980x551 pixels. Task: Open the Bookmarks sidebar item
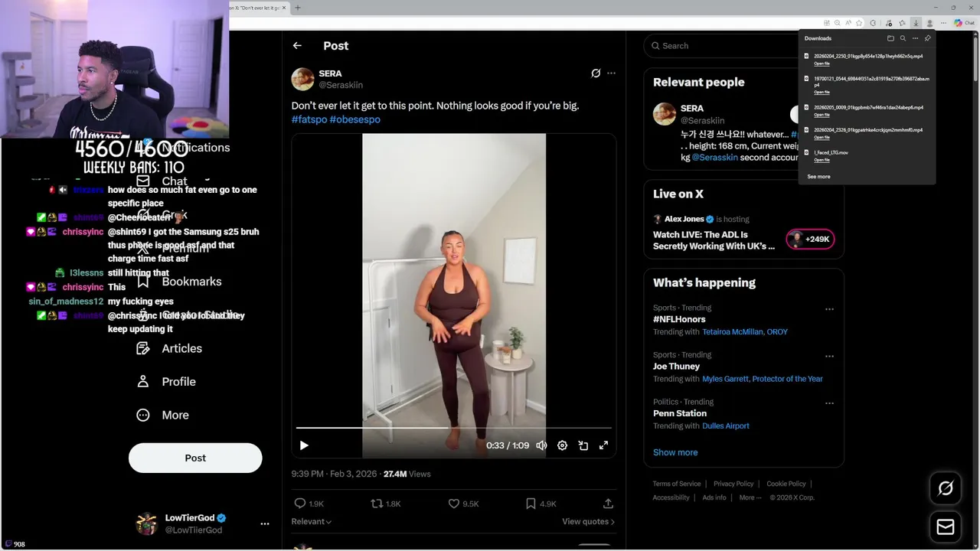click(180, 282)
